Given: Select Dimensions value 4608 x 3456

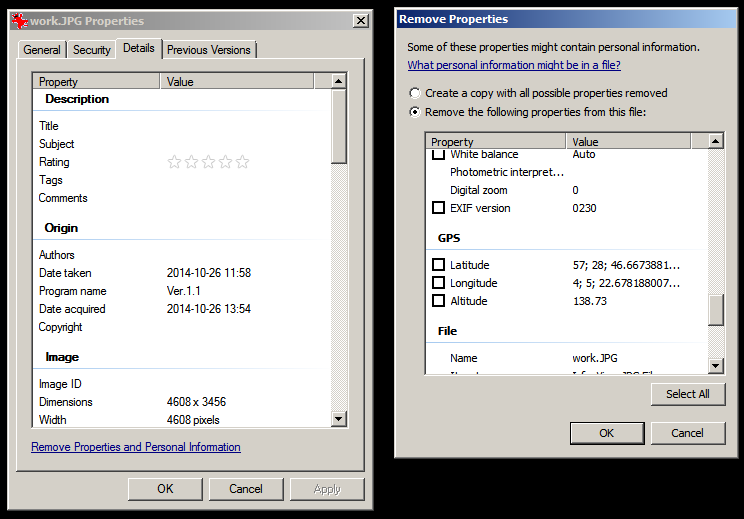Looking at the screenshot, I should [196, 402].
